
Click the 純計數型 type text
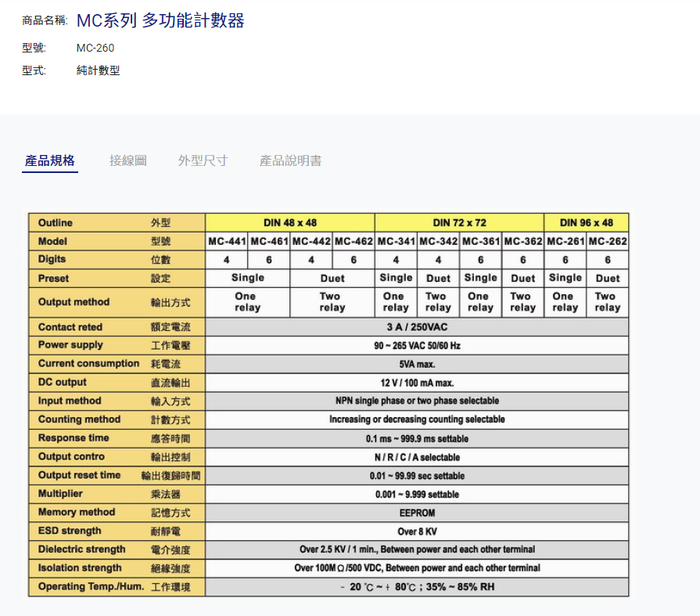[x=98, y=70]
